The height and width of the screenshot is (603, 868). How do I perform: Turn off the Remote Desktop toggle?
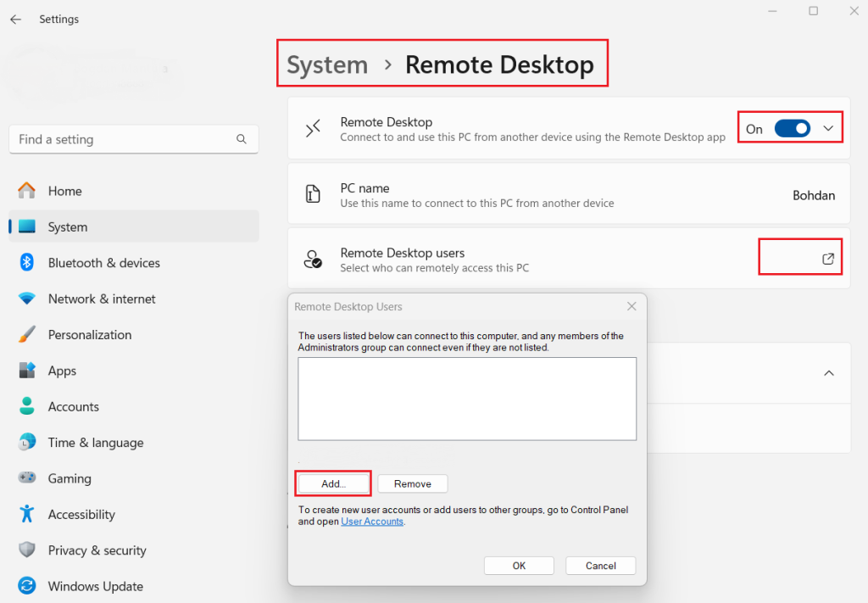(793, 128)
